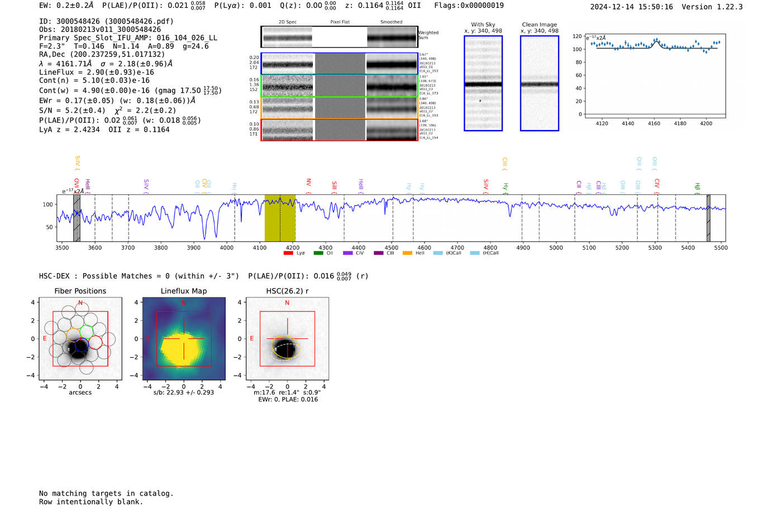Select the Weighted Sum smoothed spectrum strip

(x=392, y=37)
